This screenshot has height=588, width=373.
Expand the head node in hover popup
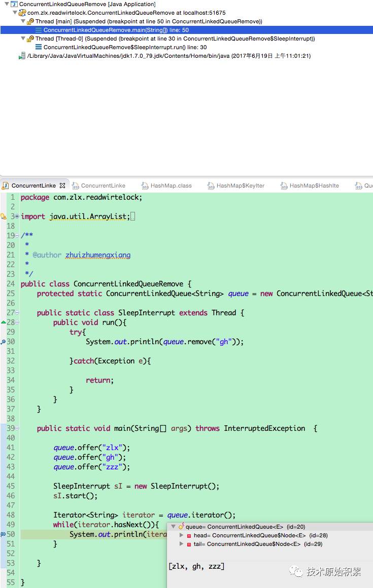point(181,535)
